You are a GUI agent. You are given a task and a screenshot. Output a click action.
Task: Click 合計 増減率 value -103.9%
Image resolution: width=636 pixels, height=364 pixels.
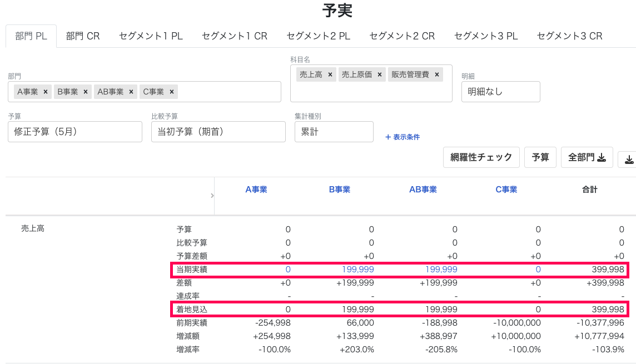(x=608, y=350)
